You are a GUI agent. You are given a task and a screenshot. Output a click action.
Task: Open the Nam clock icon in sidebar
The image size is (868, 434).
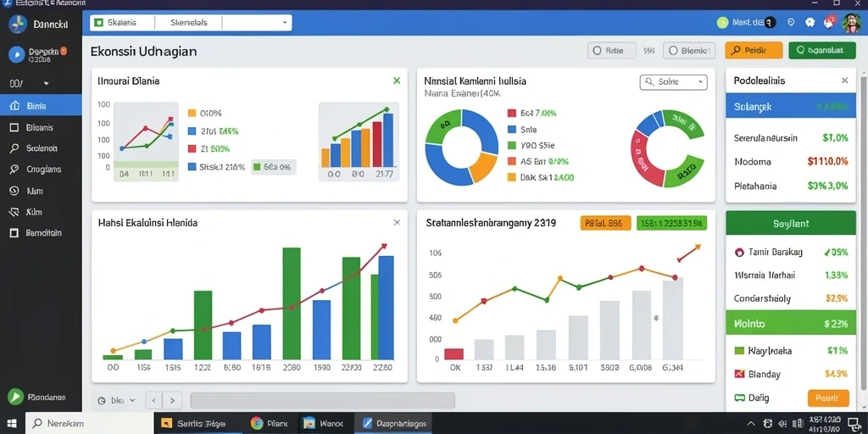[15, 191]
